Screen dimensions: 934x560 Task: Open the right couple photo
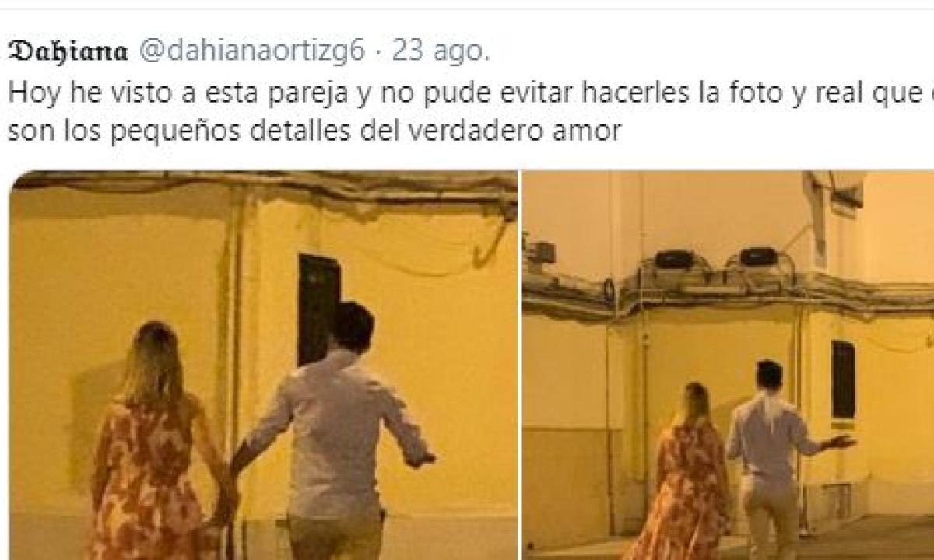tap(728, 365)
